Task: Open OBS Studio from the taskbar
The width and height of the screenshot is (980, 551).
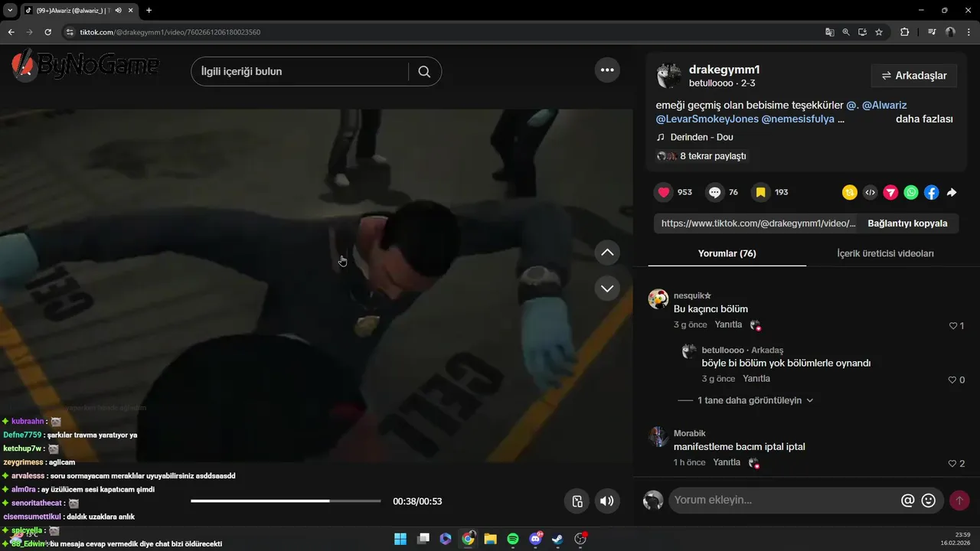Action: [581, 539]
